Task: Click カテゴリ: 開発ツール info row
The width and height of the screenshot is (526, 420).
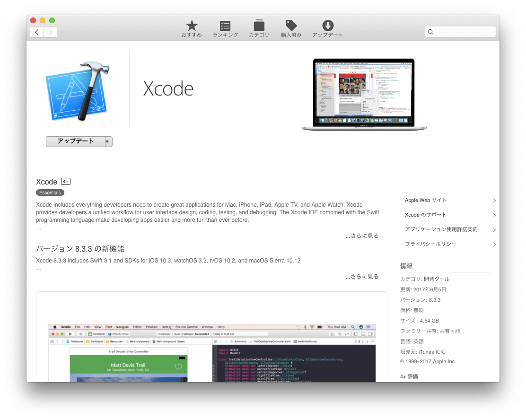Action: [x=425, y=279]
